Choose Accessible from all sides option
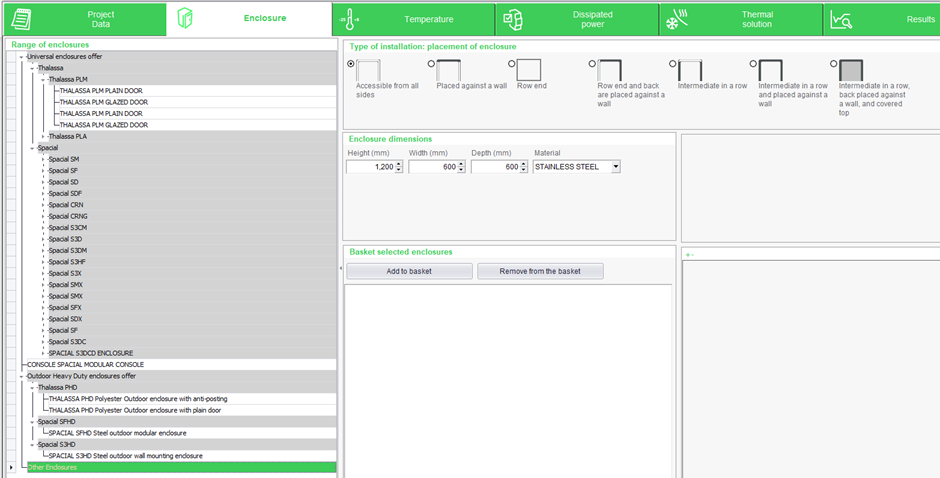Viewport: 940px width, 478px height. coord(351,63)
